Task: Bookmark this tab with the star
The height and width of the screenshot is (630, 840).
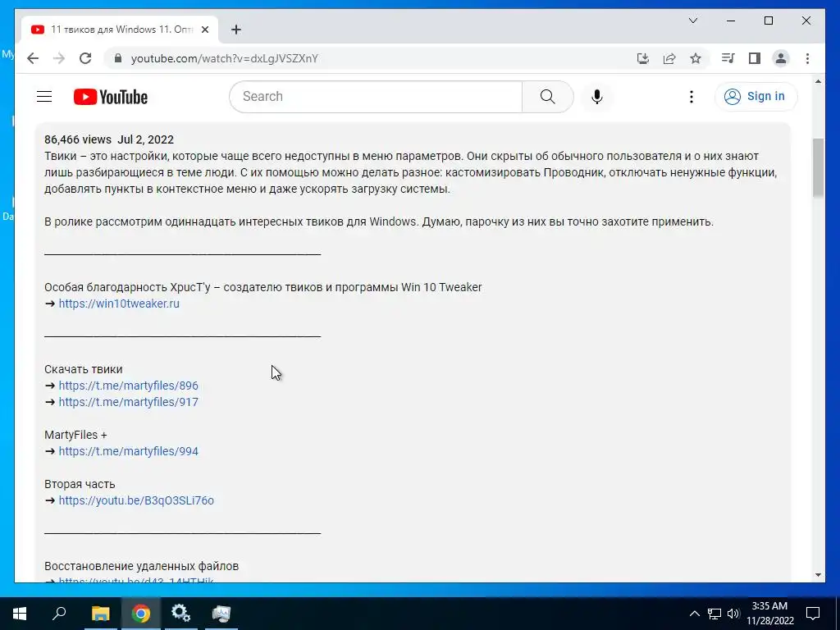Action: click(x=696, y=58)
